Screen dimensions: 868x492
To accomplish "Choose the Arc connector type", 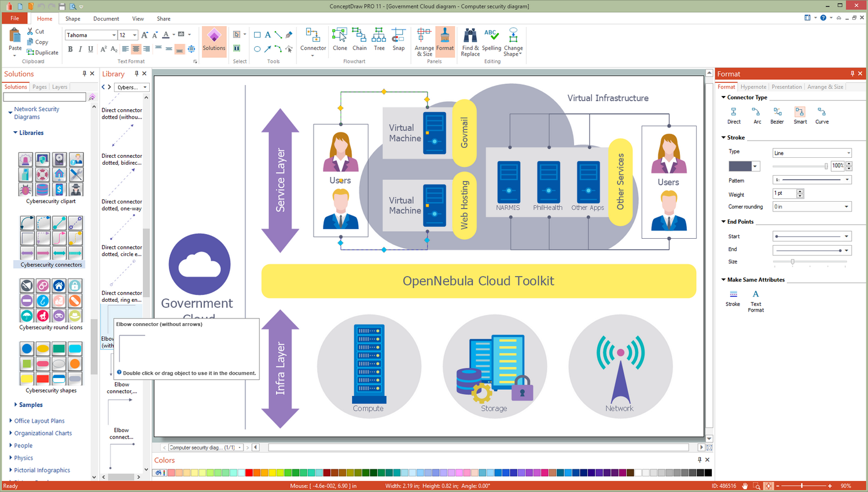I will click(x=757, y=116).
